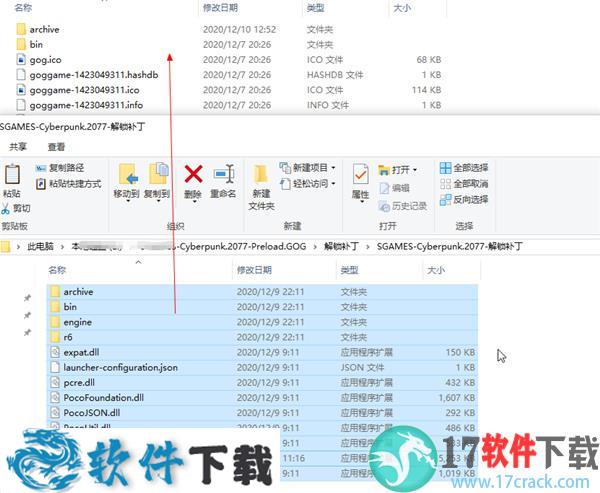Select the expat.dll file

pyautogui.click(x=262, y=353)
